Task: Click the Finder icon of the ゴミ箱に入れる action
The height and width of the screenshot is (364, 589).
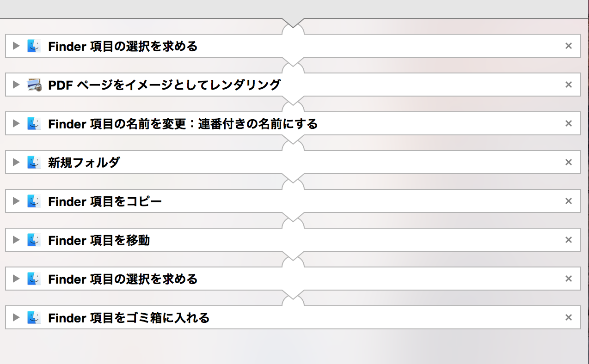Action: [x=34, y=317]
